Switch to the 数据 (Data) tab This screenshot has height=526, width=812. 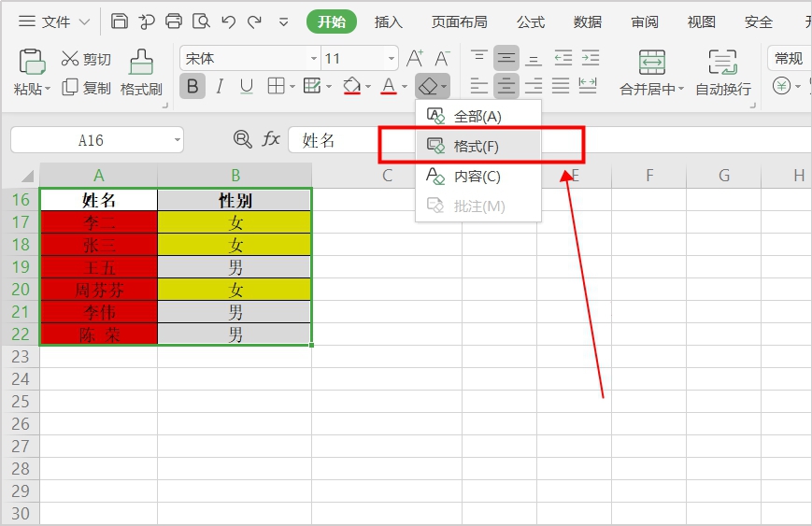pyautogui.click(x=588, y=21)
